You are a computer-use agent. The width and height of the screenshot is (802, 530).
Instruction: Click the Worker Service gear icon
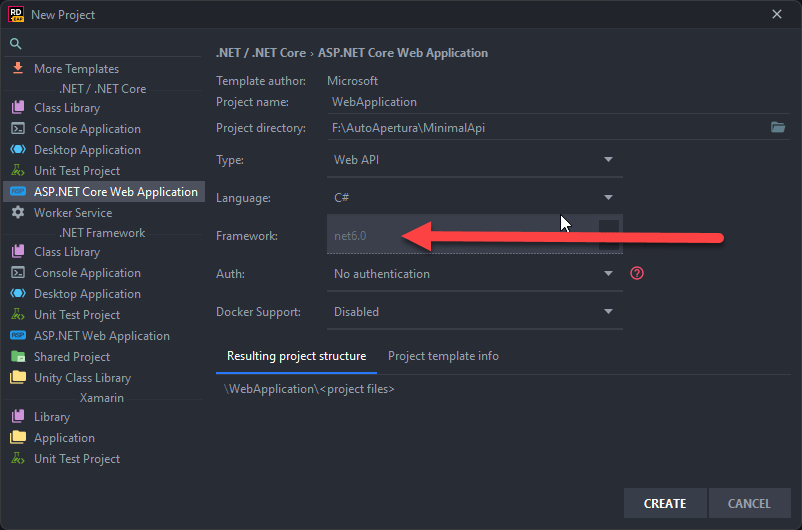point(18,212)
